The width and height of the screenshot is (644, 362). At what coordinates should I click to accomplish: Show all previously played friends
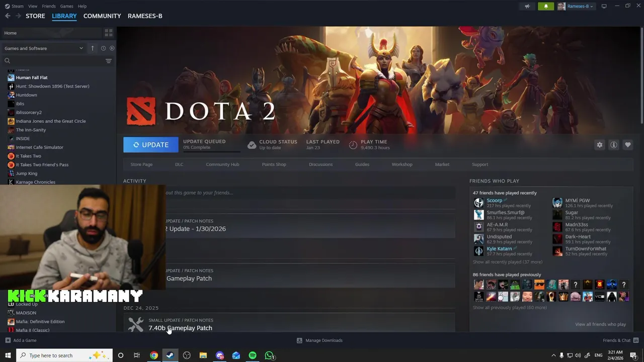tap(509, 308)
